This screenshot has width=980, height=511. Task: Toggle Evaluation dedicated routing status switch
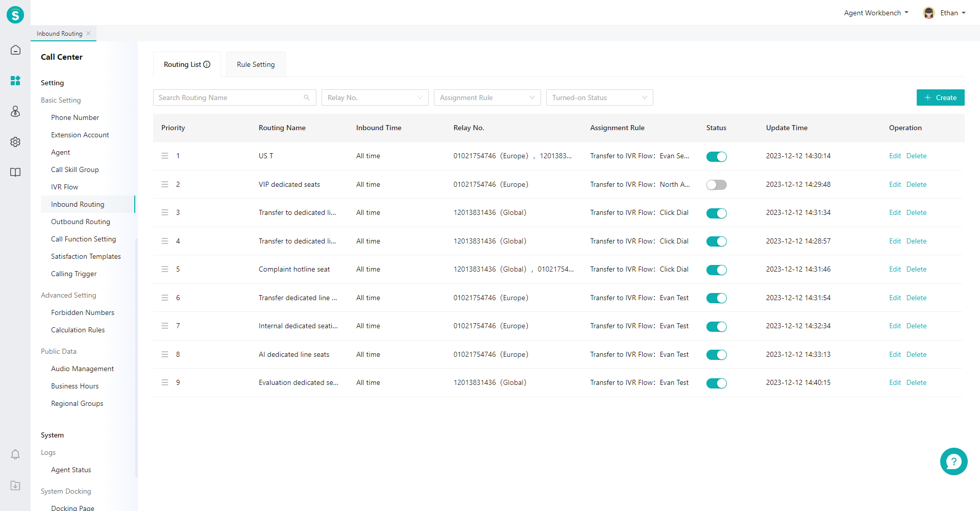[716, 383]
